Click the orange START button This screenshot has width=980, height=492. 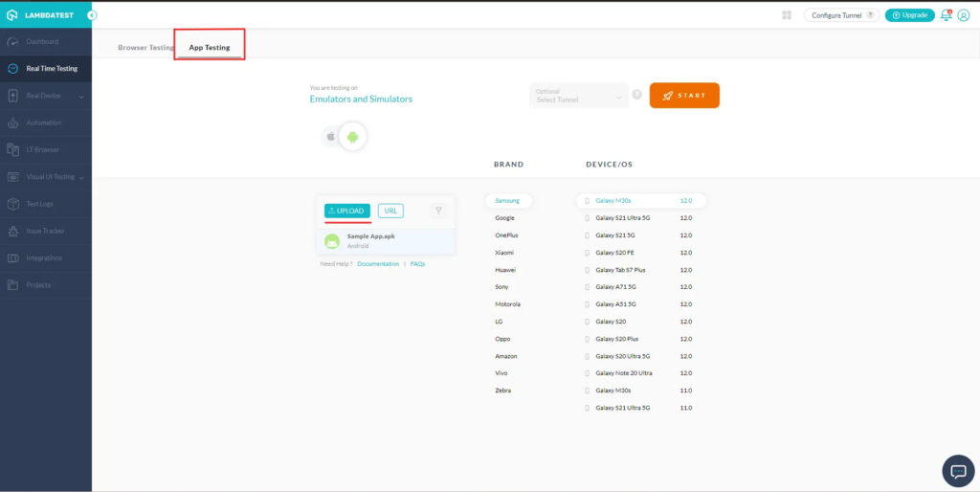click(684, 96)
